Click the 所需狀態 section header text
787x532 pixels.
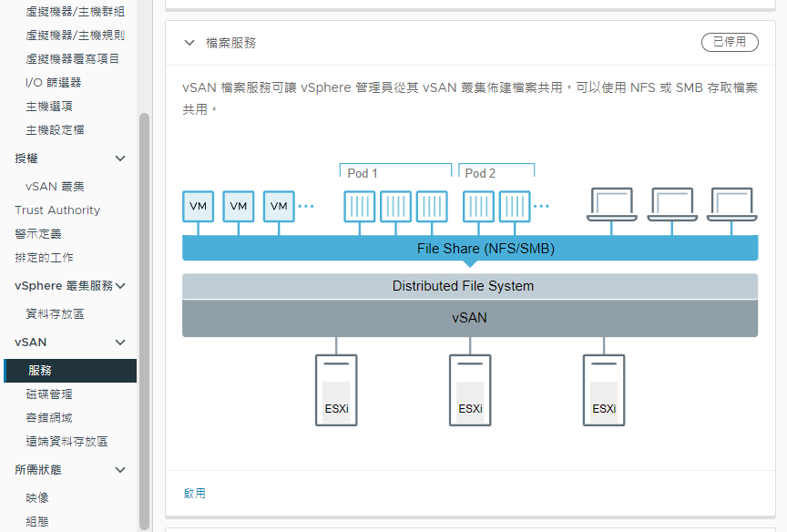click(x=38, y=470)
